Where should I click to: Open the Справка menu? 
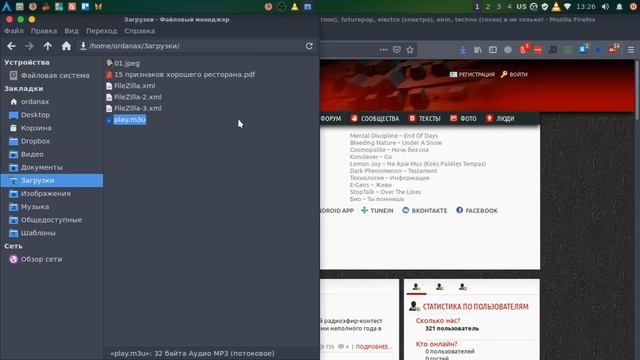point(140,31)
